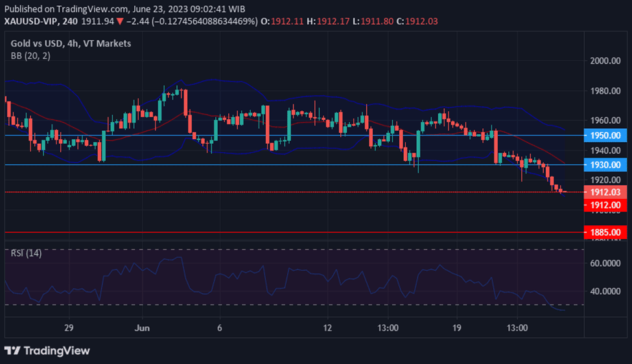Select the blue 1950.00 price label
The image size is (632, 364).
coord(605,135)
